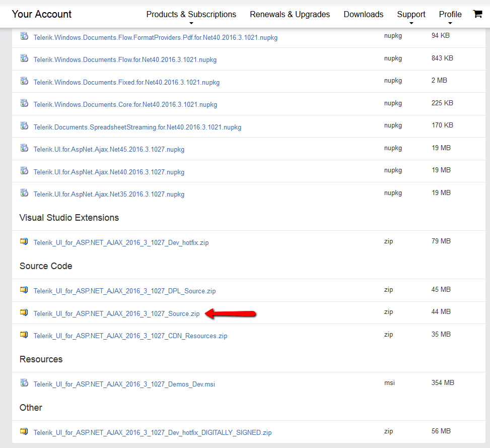Screen dimensions: 490x448
Task: Open the Support dropdown menu
Action: pos(411,15)
